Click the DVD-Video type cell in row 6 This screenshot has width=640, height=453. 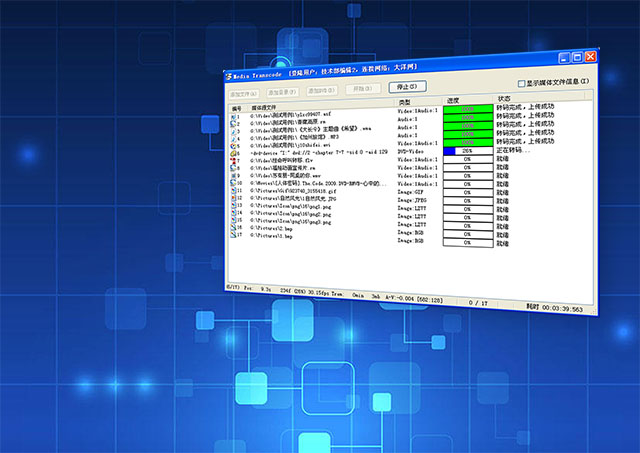click(411, 151)
